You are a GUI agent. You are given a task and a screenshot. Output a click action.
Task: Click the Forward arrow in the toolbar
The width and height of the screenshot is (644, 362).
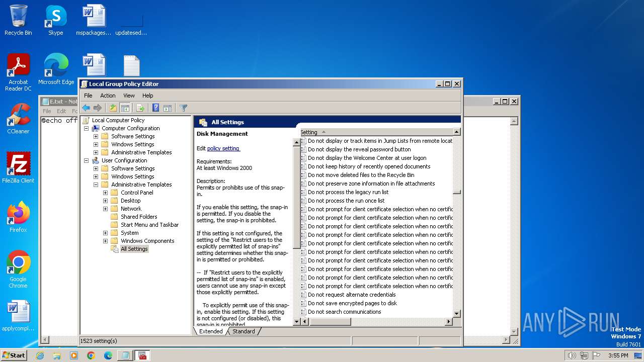[x=98, y=108]
